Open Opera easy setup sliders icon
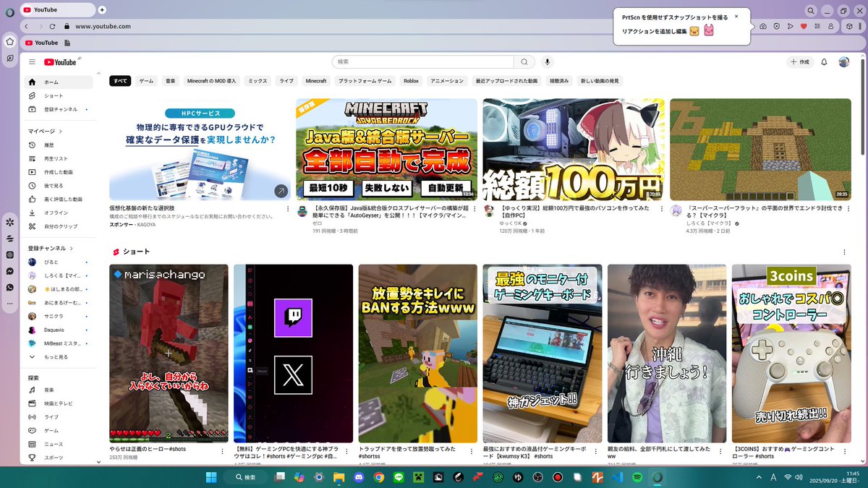Screen dimensions: 868x488 click(x=816, y=26)
